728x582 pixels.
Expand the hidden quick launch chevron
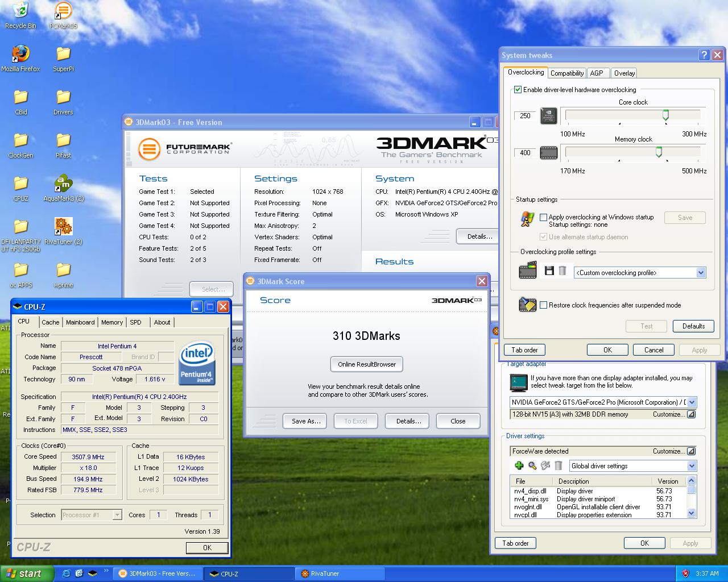[x=105, y=570]
